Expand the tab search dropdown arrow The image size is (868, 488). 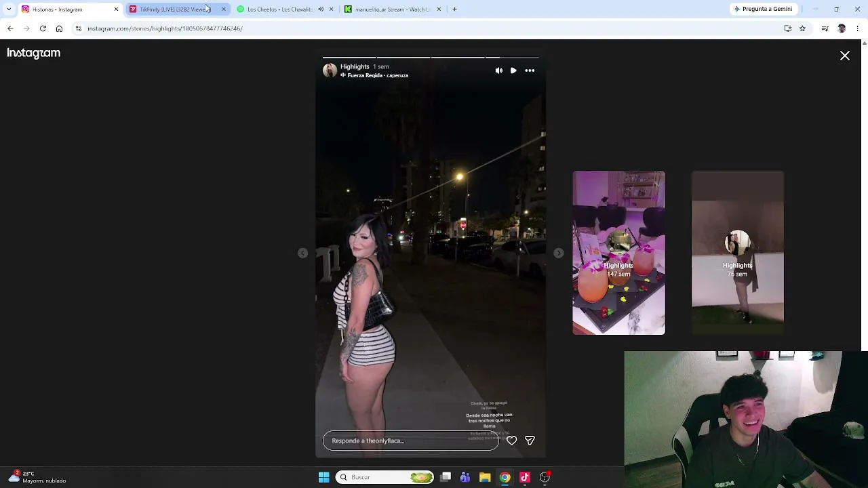tap(9, 9)
